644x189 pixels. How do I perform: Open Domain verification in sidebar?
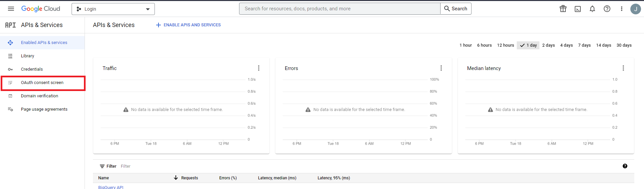pos(42,96)
